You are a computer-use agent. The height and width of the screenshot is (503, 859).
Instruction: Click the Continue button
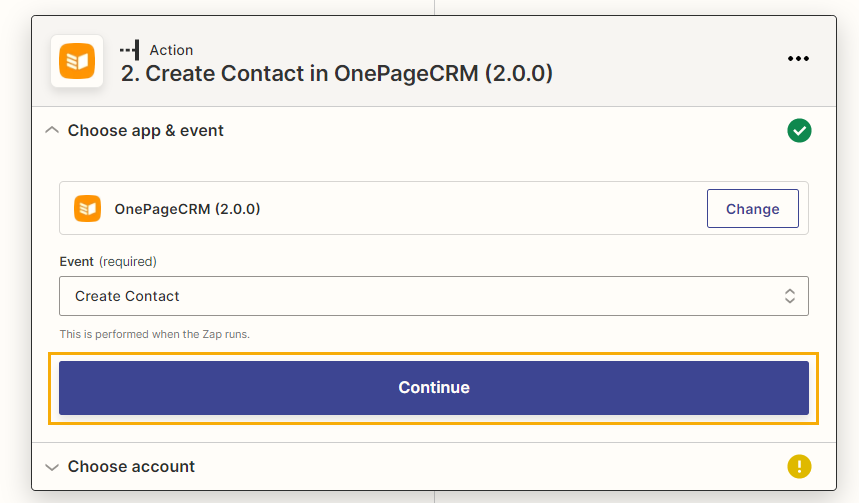pos(434,388)
